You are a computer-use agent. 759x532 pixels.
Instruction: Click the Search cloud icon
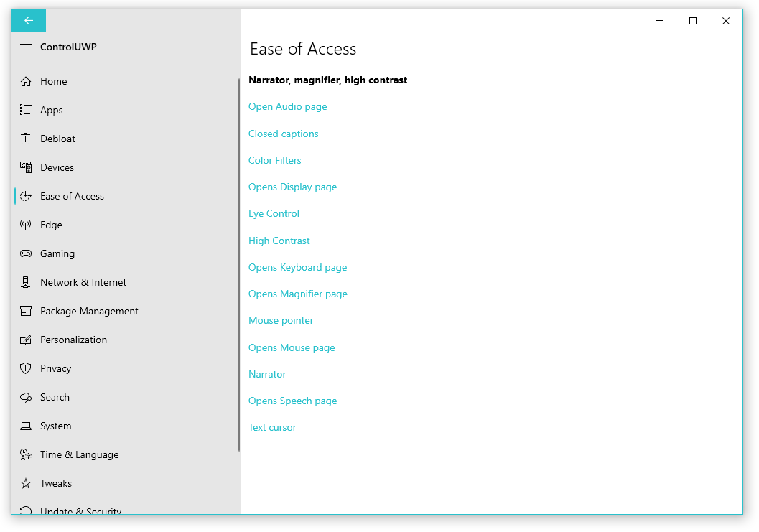26,398
